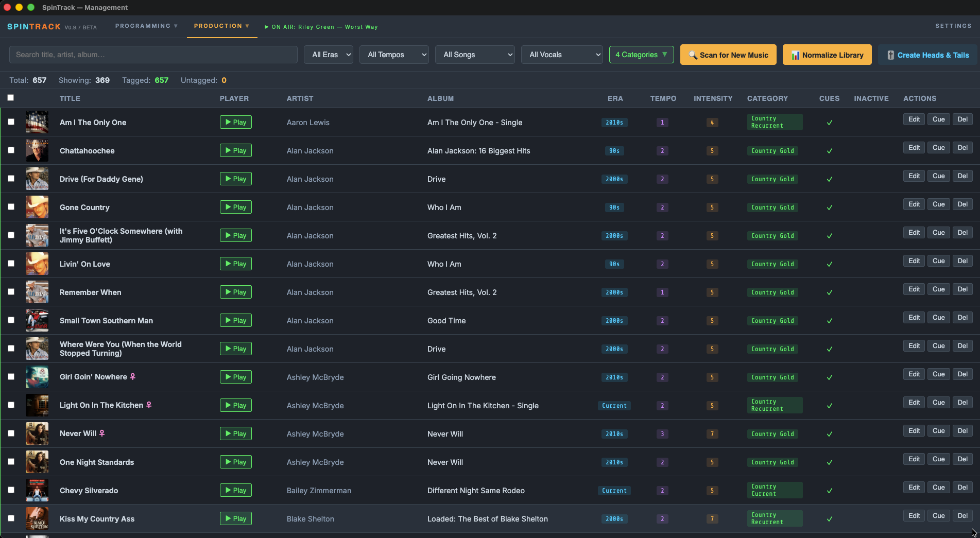Click the female vocal icon beside Never Will title

tap(102, 433)
